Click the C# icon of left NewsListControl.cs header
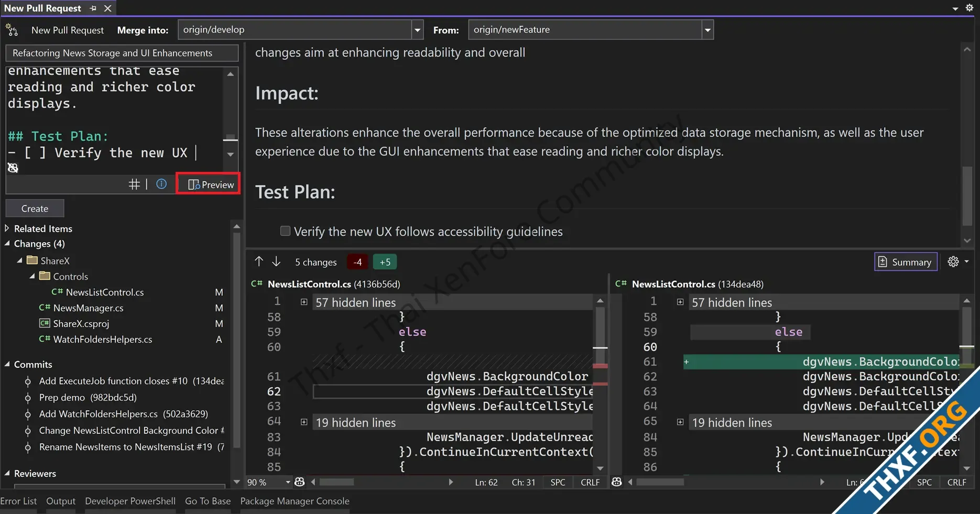This screenshot has width=980, height=514. pos(257,283)
